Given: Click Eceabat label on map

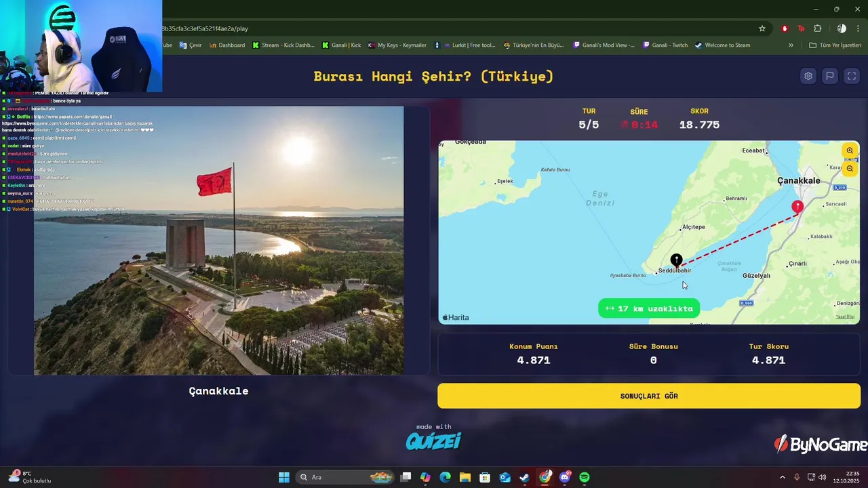Looking at the screenshot, I should click(753, 150).
